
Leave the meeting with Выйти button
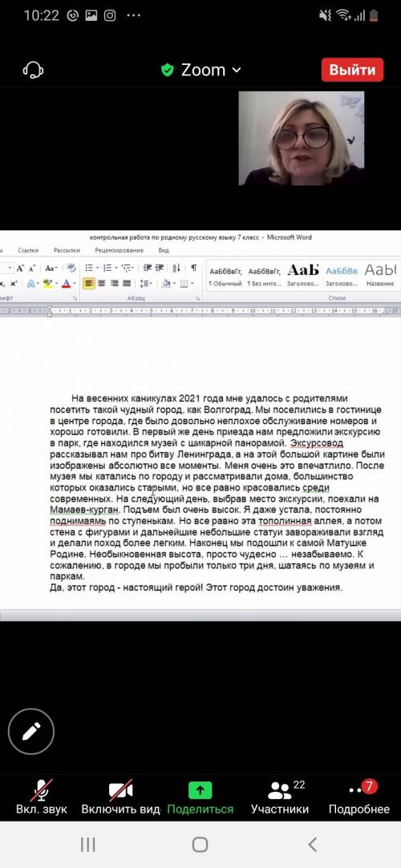coord(352,71)
